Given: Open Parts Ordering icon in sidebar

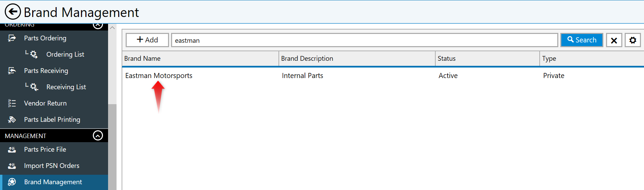Looking at the screenshot, I should point(12,38).
